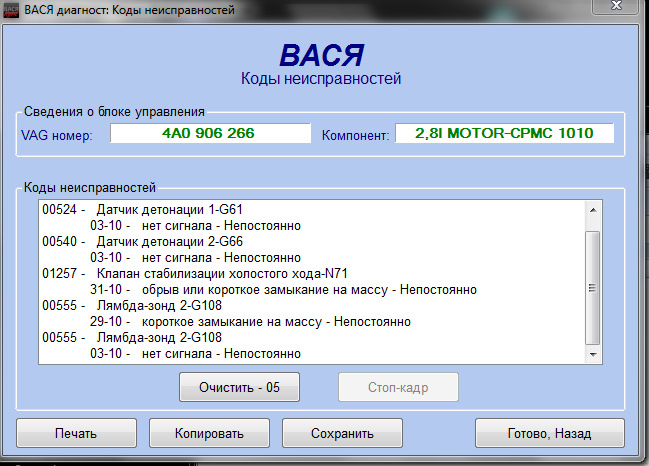Click the Компонент field 2,8l MOTOR-CPMC 1010
This screenshot has height=466, width=649.
click(x=505, y=133)
